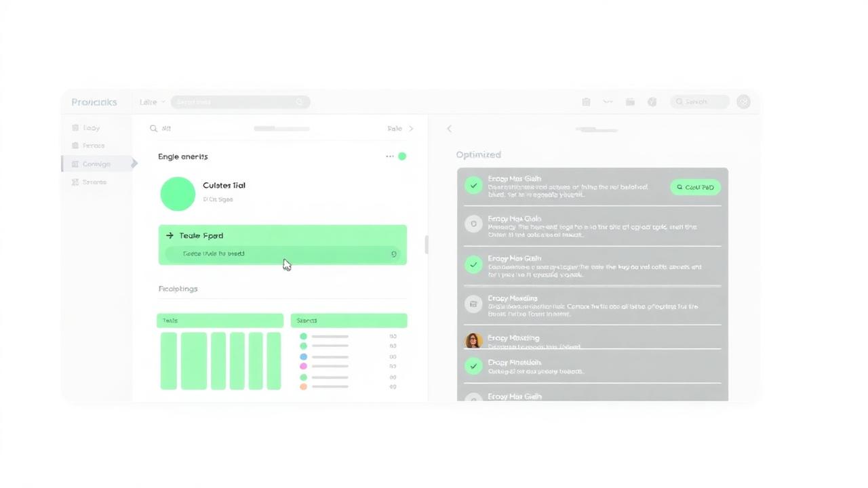868x488 pixels.
Task: Click in the search pill in the top-left bar
Action: (x=240, y=102)
